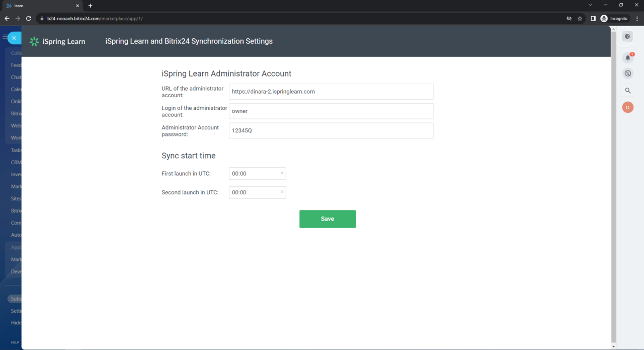This screenshot has height=350, width=644.
Task: Expand the tab search chevron
Action: pyautogui.click(x=590, y=5)
